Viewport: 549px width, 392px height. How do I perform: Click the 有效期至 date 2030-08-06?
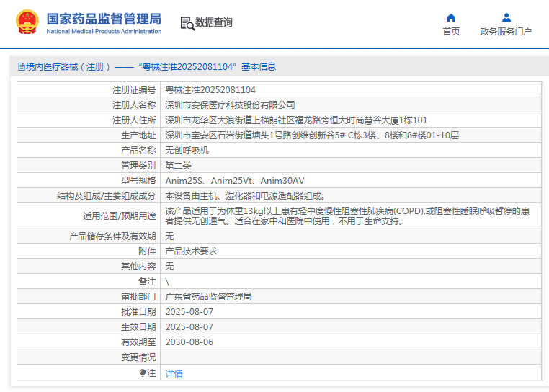pos(189,342)
